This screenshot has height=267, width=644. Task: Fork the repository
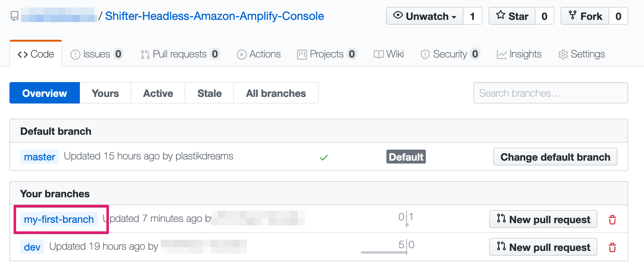pyautogui.click(x=585, y=16)
